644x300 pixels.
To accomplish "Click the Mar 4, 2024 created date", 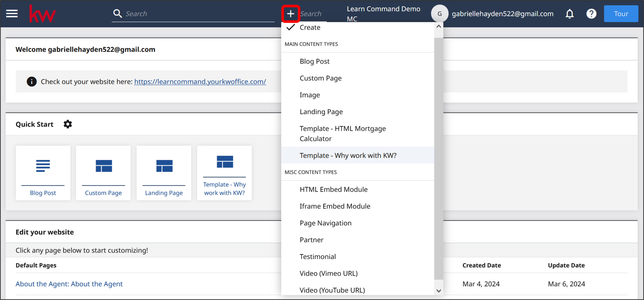I will [x=481, y=284].
